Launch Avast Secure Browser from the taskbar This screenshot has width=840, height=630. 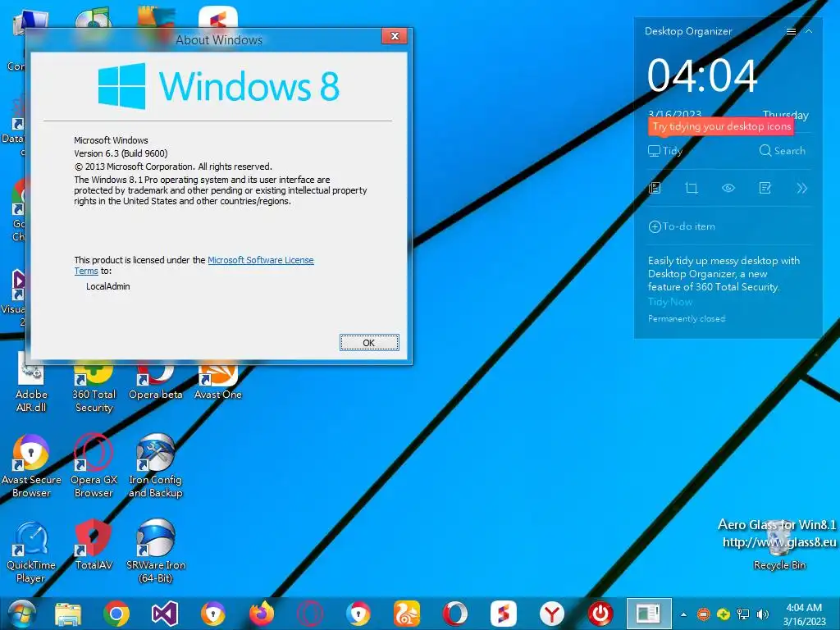(212, 614)
